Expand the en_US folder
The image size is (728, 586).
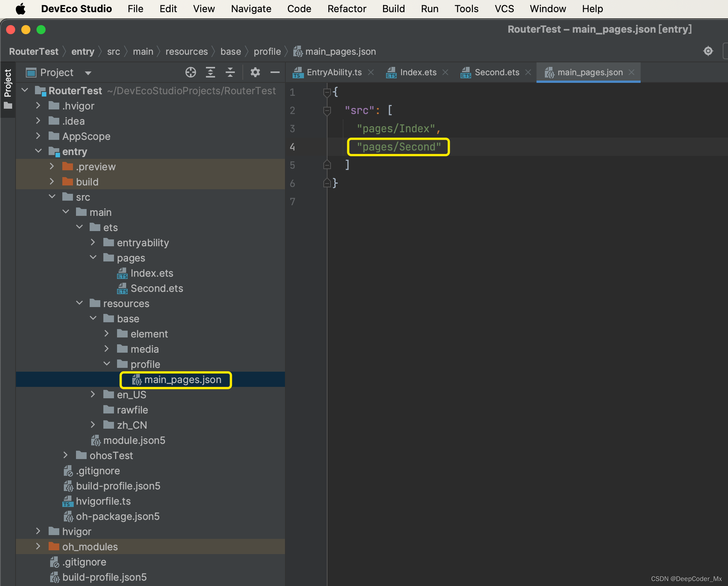[x=93, y=394]
